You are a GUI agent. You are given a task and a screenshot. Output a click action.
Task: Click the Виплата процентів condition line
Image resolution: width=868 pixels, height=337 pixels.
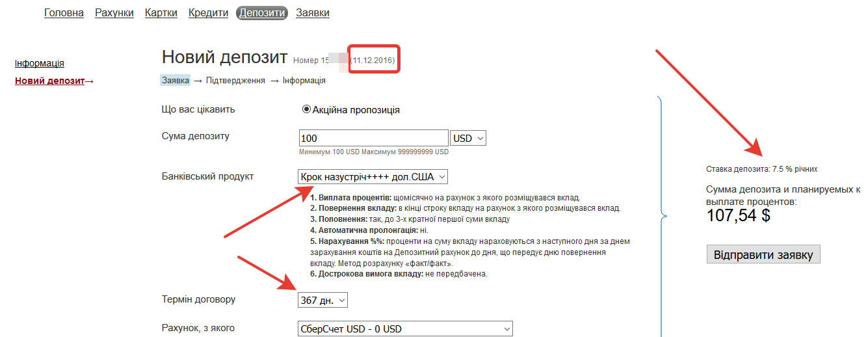click(x=445, y=197)
